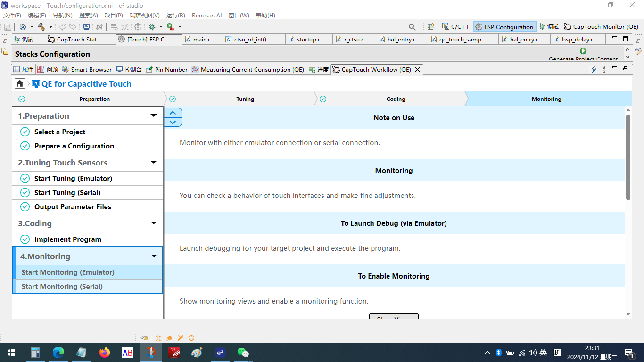The image size is (644, 362).
Task: Open the 项目(P) menu
Action: click(x=114, y=15)
